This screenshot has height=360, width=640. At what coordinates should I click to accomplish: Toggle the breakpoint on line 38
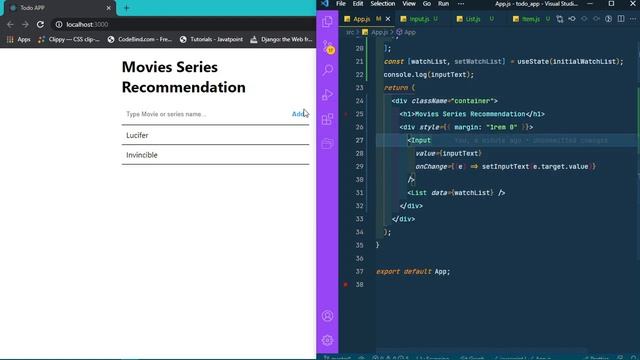[x=346, y=284]
